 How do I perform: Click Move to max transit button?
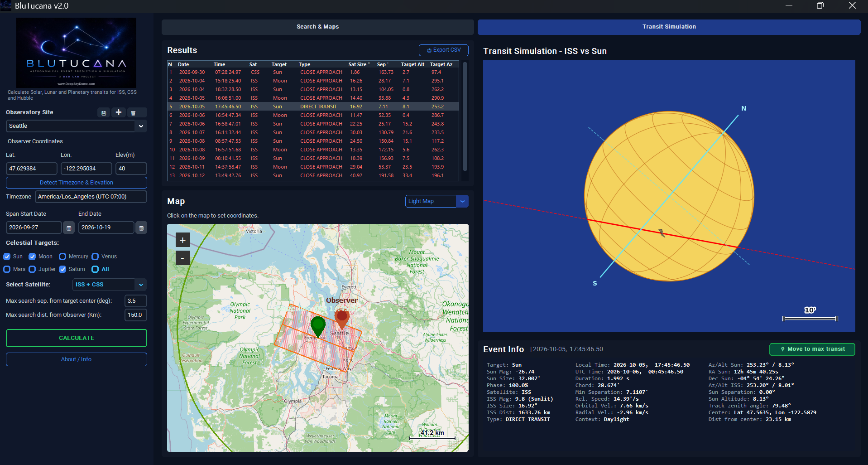[812, 349]
